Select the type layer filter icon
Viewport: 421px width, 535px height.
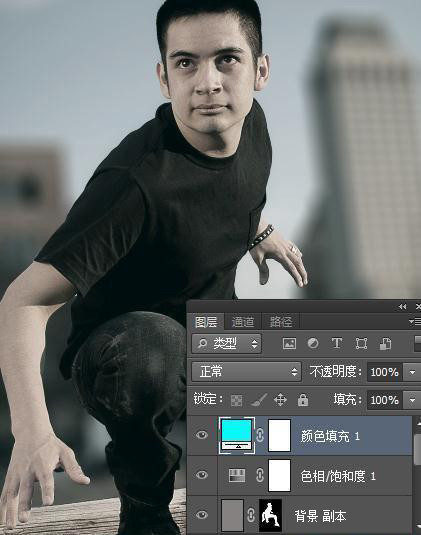[337, 343]
